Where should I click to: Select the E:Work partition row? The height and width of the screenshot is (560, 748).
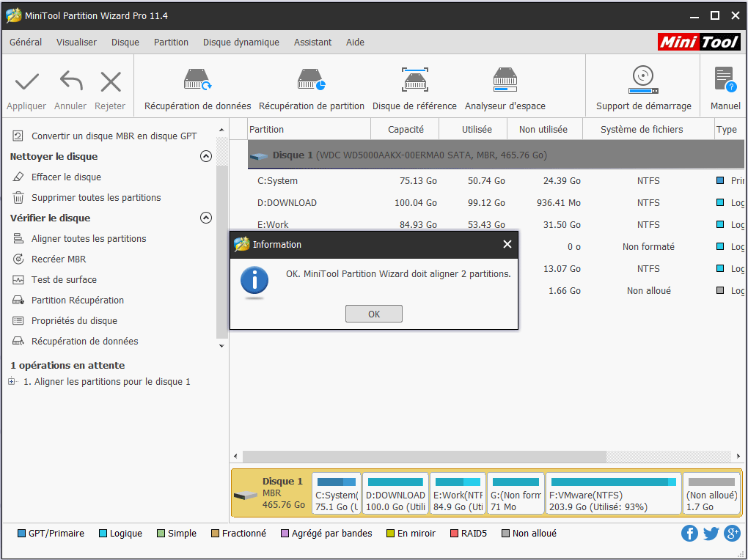pyautogui.click(x=496, y=224)
